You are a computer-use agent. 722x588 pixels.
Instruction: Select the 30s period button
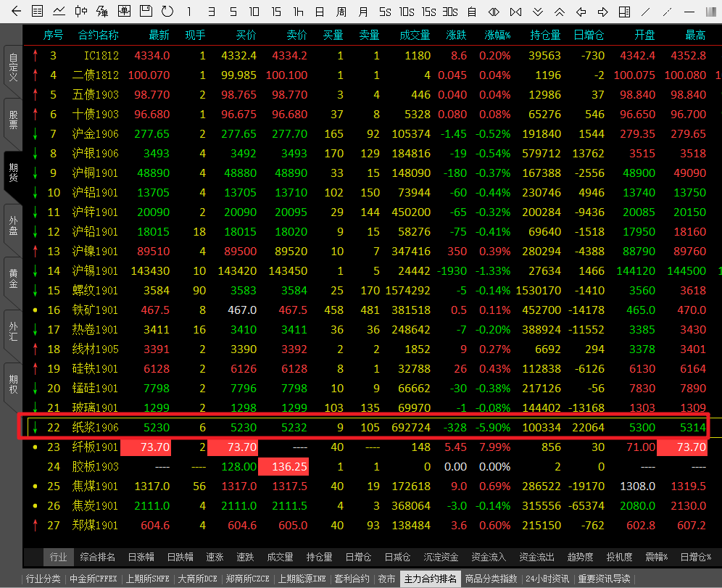tap(450, 12)
